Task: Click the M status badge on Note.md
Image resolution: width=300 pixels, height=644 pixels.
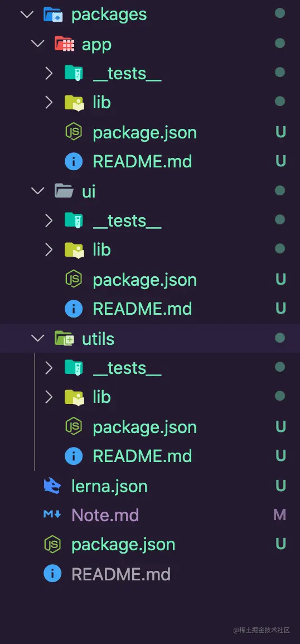Action: click(x=279, y=515)
